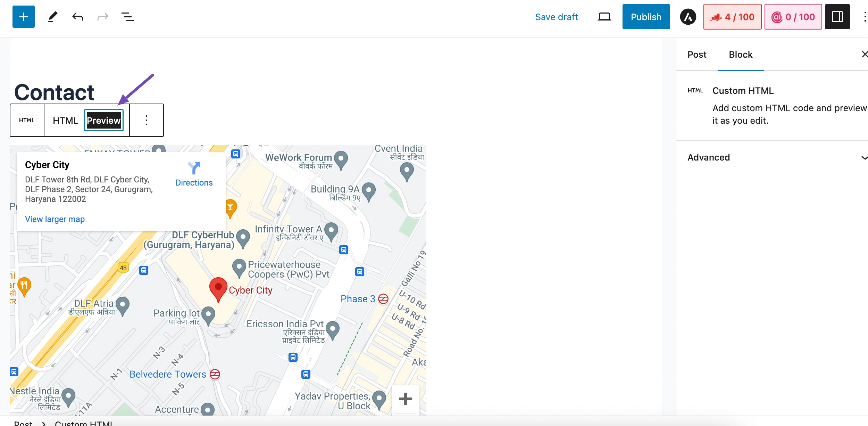The height and width of the screenshot is (426, 868).
Task: Click the Cvent India map marker
Action: click(407, 172)
